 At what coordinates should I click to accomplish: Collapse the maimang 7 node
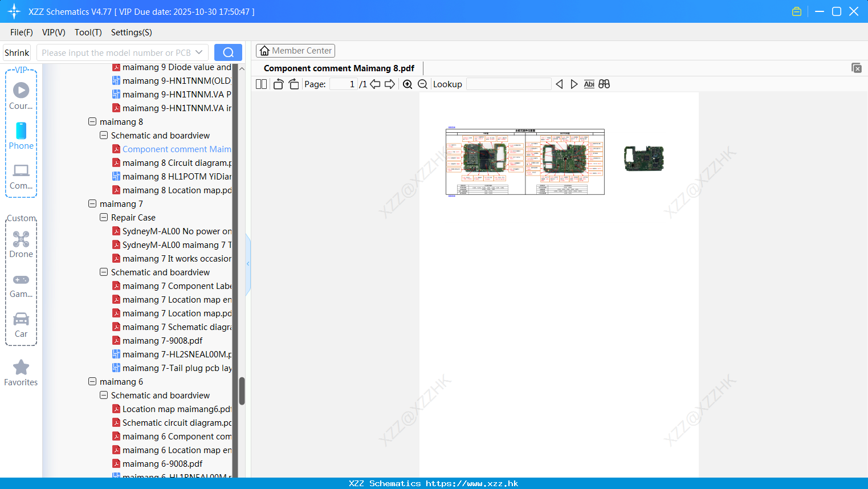click(x=92, y=203)
